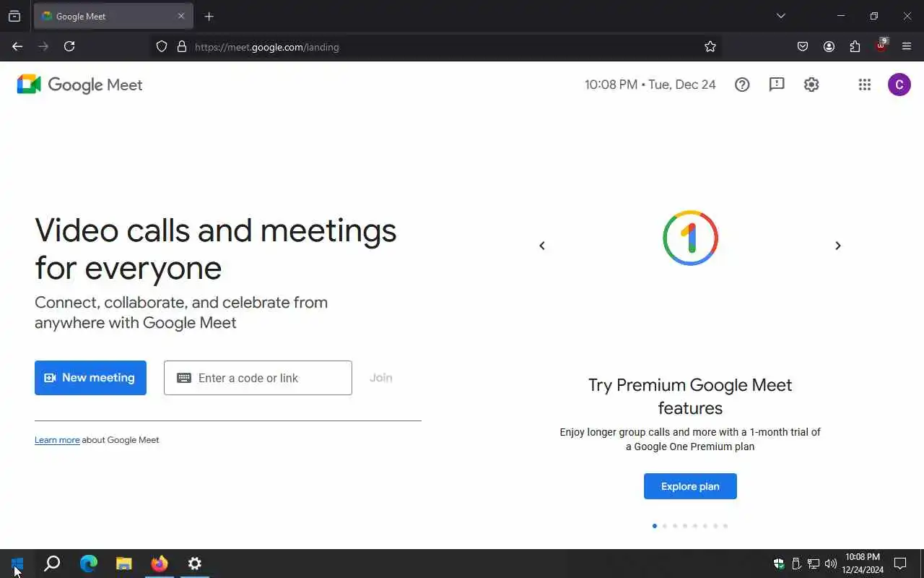
Task: Open the Windows Start menu
Action: [x=17, y=564]
